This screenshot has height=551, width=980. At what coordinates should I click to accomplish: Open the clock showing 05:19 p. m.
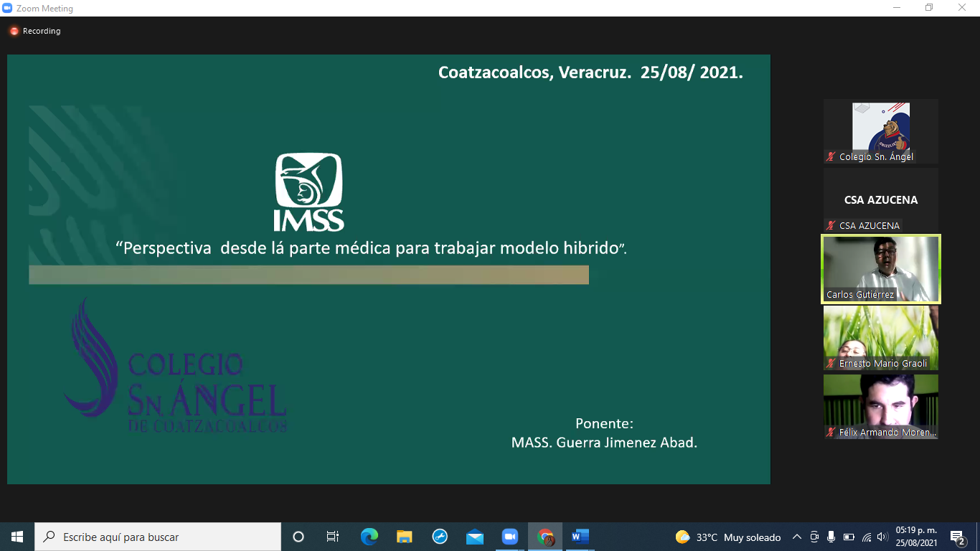[917, 537]
